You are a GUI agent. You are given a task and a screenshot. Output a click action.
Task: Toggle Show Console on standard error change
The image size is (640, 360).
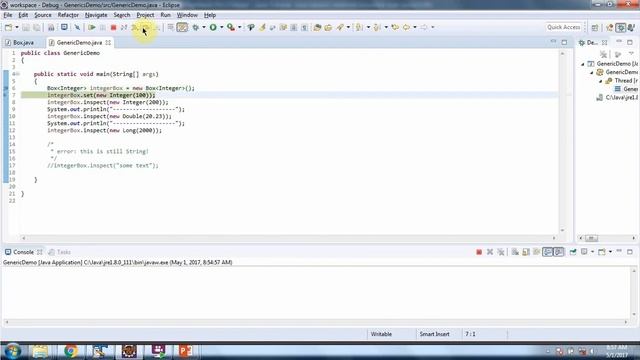pyautogui.click(x=559, y=252)
